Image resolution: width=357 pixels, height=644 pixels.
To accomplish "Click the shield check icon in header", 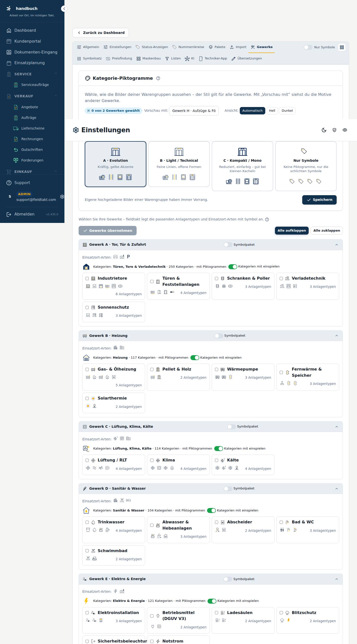I will 334,130.
